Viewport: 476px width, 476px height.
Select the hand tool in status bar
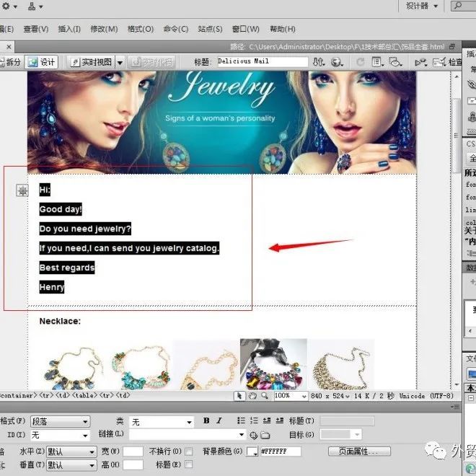[252, 396]
